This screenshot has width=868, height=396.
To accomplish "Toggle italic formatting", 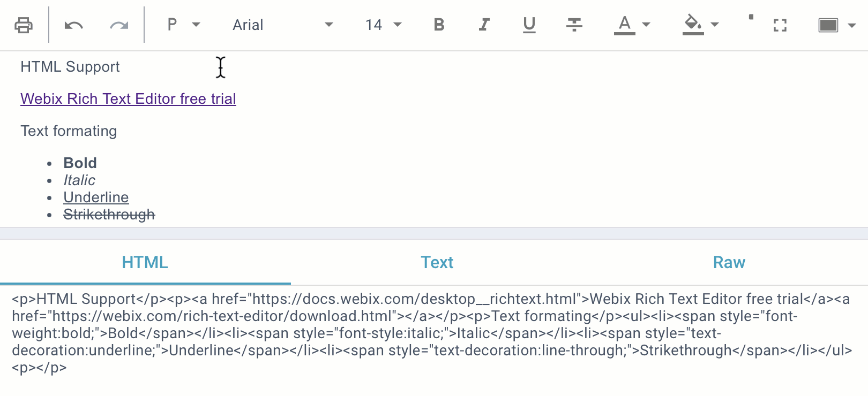I will [484, 25].
